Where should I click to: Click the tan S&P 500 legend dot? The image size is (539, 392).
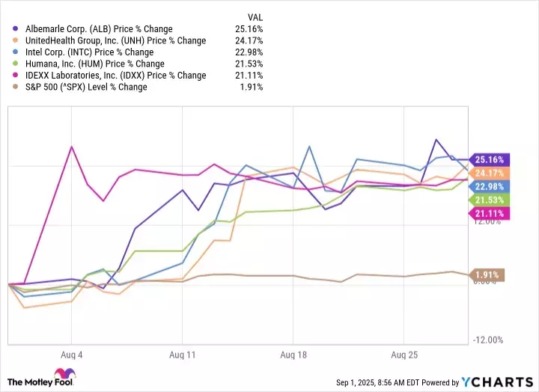pyautogui.click(x=16, y=87)
